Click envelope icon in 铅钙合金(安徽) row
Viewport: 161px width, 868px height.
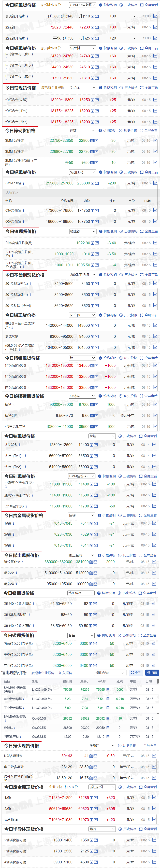pos(97,100)
